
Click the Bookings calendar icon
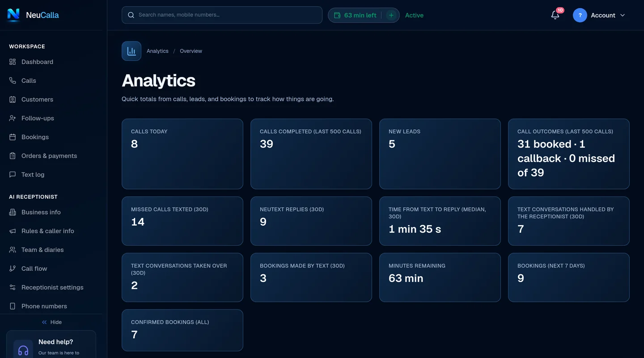[x=13, y=137]
